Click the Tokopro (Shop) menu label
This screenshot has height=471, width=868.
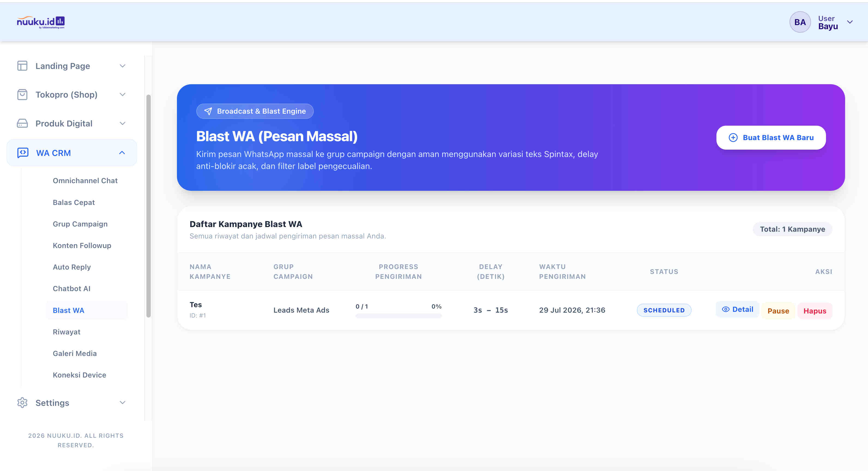click(66, 95)
